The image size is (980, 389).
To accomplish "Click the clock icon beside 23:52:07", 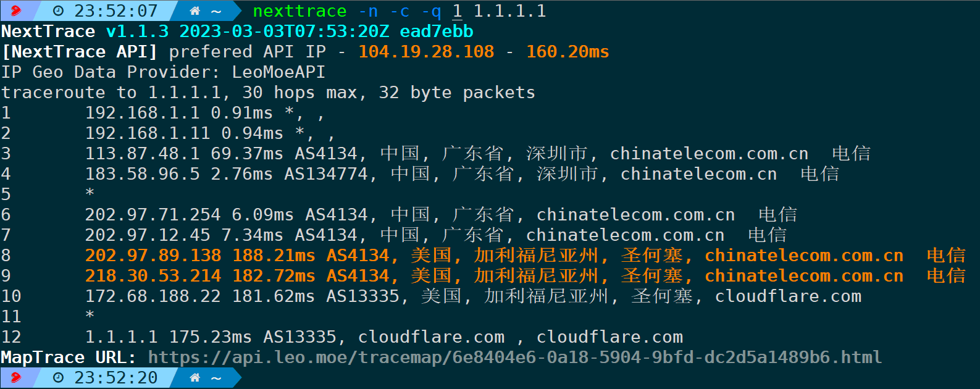I will (59, 11).
